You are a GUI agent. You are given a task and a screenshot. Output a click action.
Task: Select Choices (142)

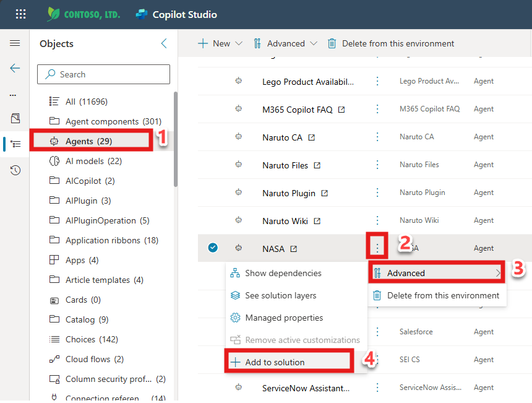click(84, 339)
